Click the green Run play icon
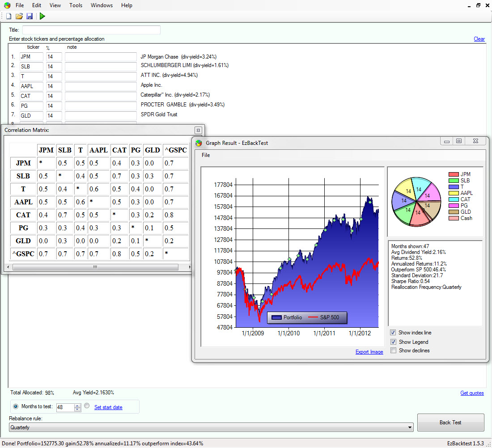The width and height of the screenshot is (492, 448). 42,16
